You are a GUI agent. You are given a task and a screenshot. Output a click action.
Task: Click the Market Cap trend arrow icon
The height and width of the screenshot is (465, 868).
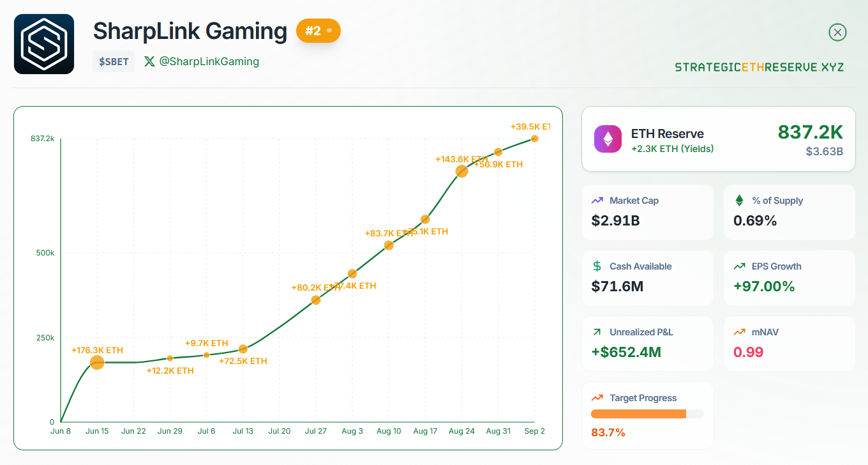point(597,201)
